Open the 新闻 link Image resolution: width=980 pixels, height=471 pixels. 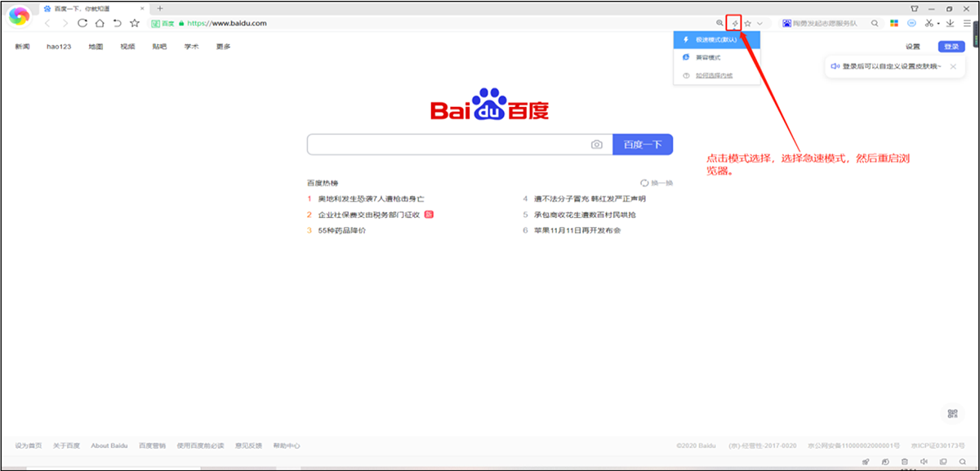(x=22, y=47)
